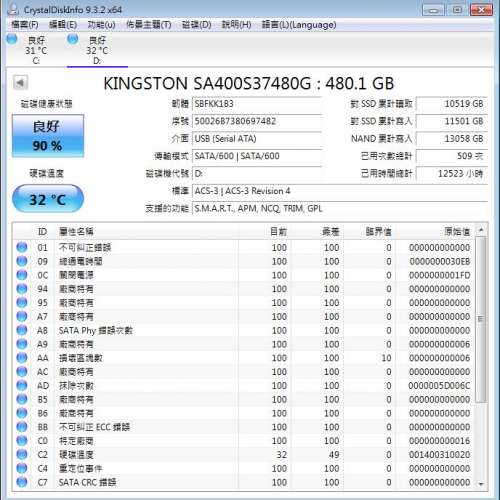Open the 說明(H) menu
The width and height of the screenshot is (500, 500).
point(236,25)
